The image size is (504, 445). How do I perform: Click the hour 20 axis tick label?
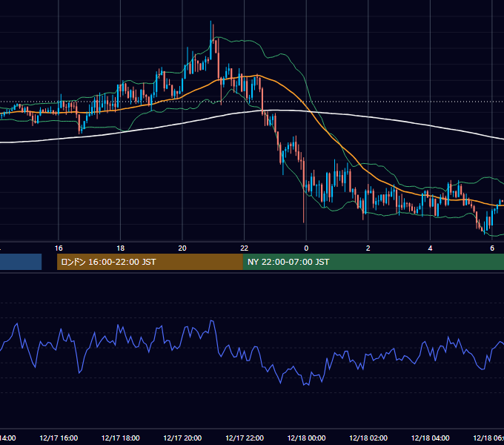182,248
